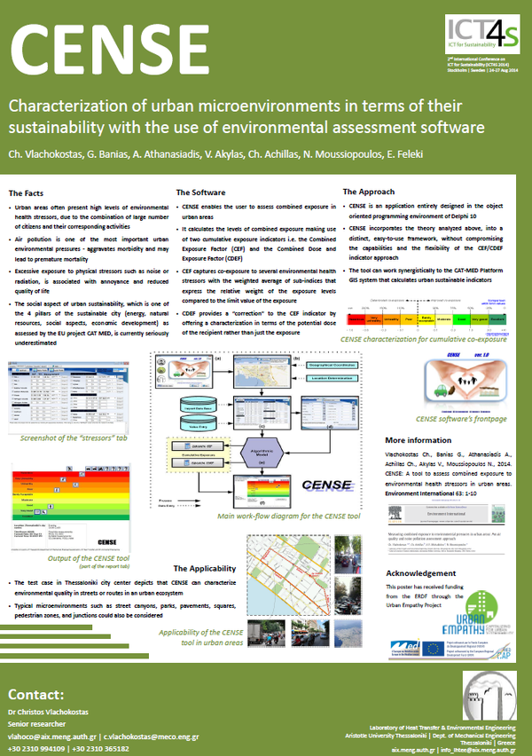Click the Algorithmic Model hexagon
532x756 pixels.
pyautogui.click(x=262, y=453)
